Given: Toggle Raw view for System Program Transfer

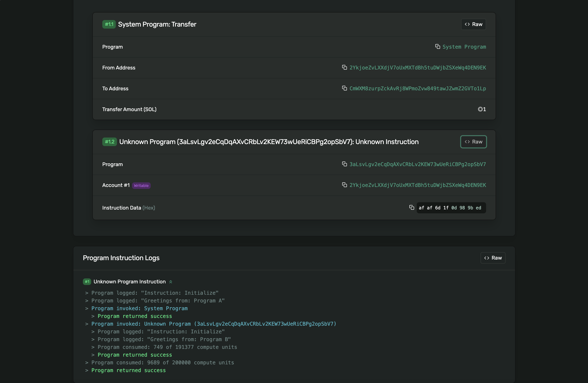Looking at the screenshot, I should click(x=473, y=24).
